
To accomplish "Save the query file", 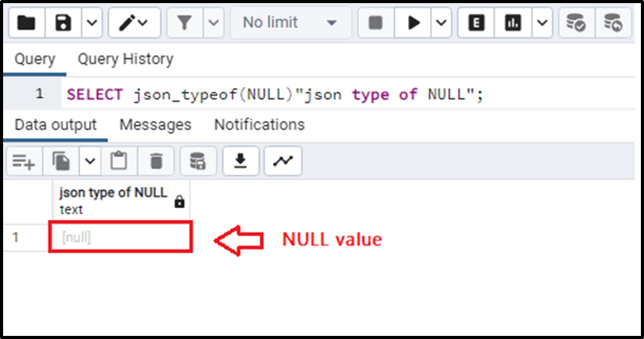I will 63,23.
